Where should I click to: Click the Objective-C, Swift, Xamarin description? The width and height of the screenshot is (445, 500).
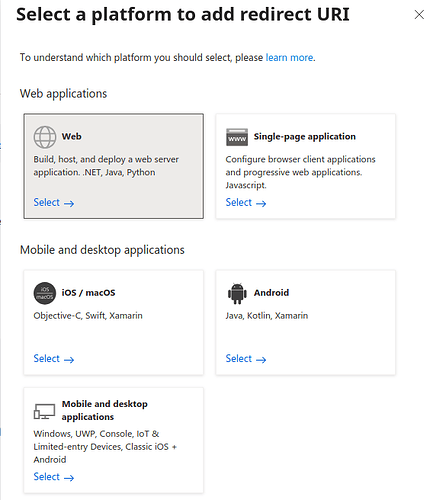pyautogui.click(x=88, y=316)
